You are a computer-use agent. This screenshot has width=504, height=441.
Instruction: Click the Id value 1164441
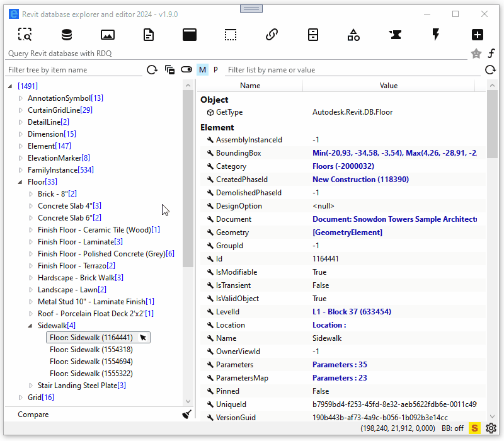tap(326, 259)
